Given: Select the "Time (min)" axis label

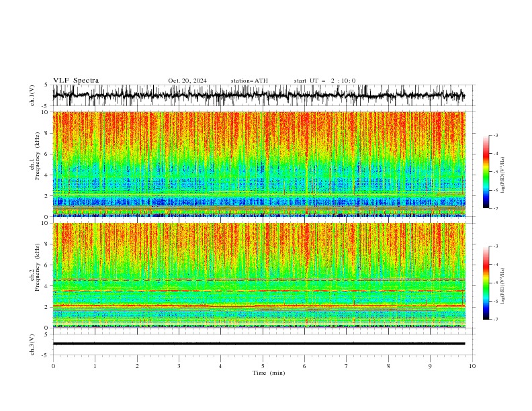Looking at the screenshot, I should 269,373.
